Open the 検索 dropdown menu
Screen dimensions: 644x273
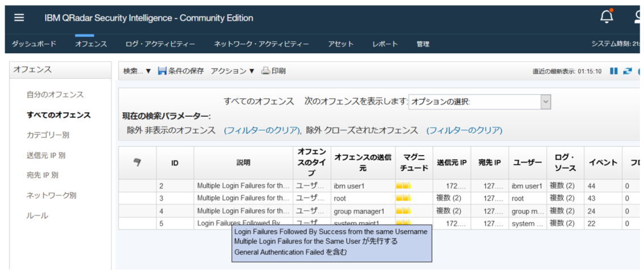(x=137, y=71)
